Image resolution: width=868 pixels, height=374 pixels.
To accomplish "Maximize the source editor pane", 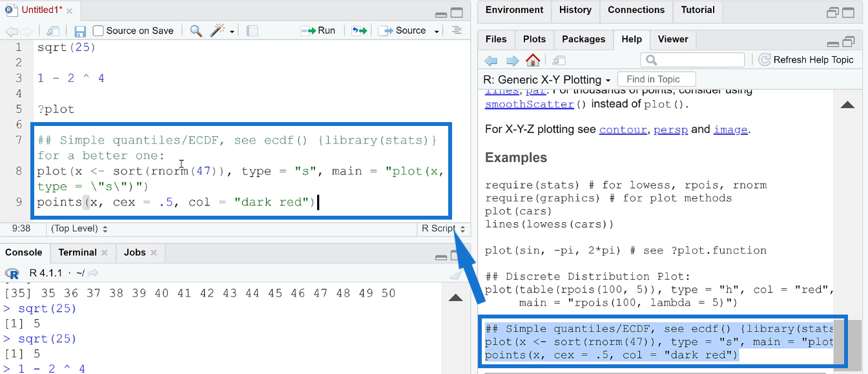I will (x=457, y=13).
